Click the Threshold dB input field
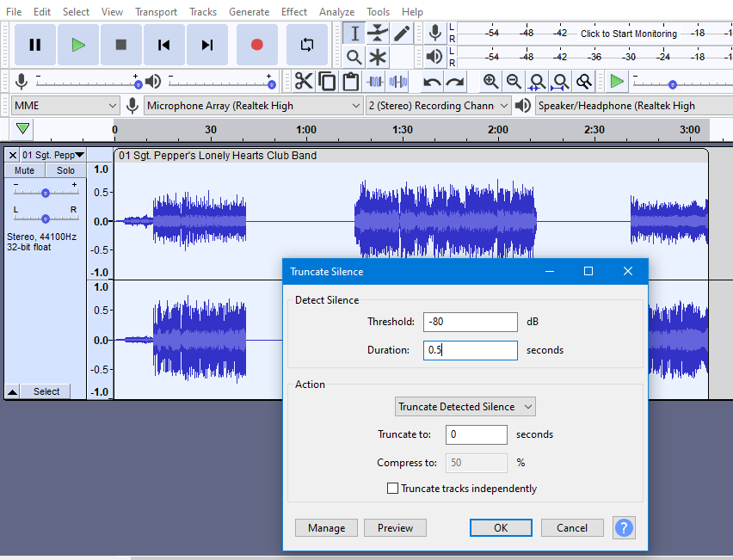The width and height of the screenshot is (733, 560). [471, 322]
